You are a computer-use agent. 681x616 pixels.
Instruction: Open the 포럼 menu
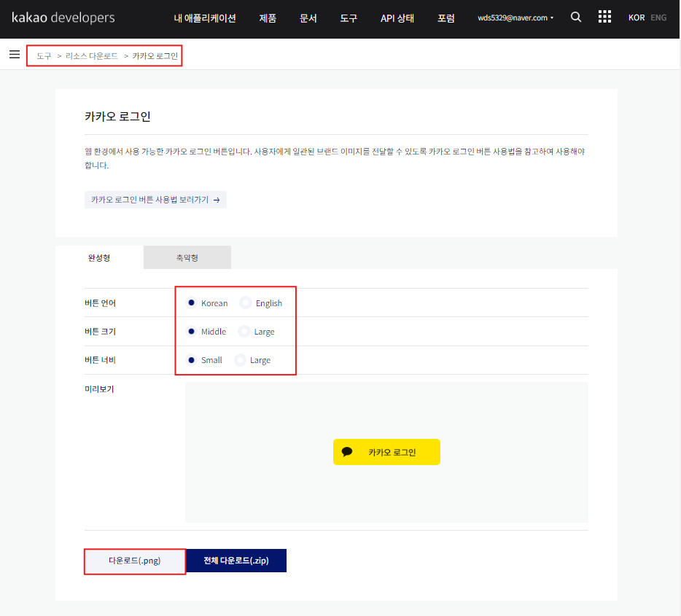pyautogui.click(x=445, y=17)
